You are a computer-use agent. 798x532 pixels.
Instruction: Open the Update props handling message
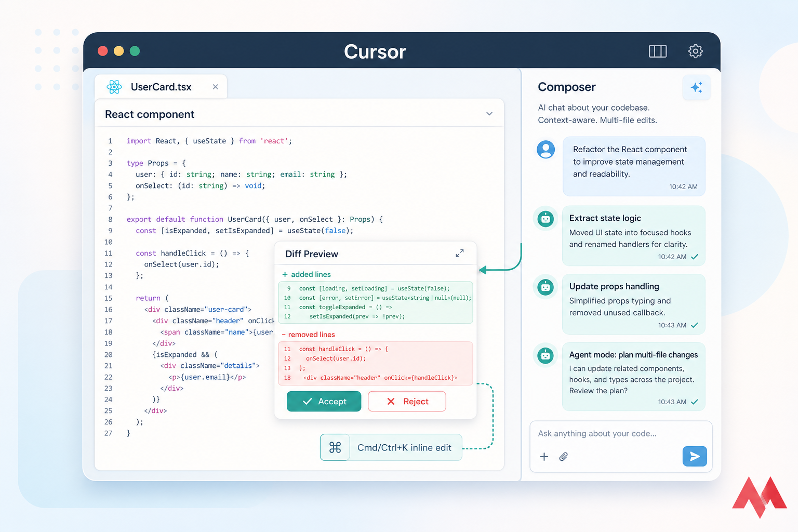pos(634,304)
